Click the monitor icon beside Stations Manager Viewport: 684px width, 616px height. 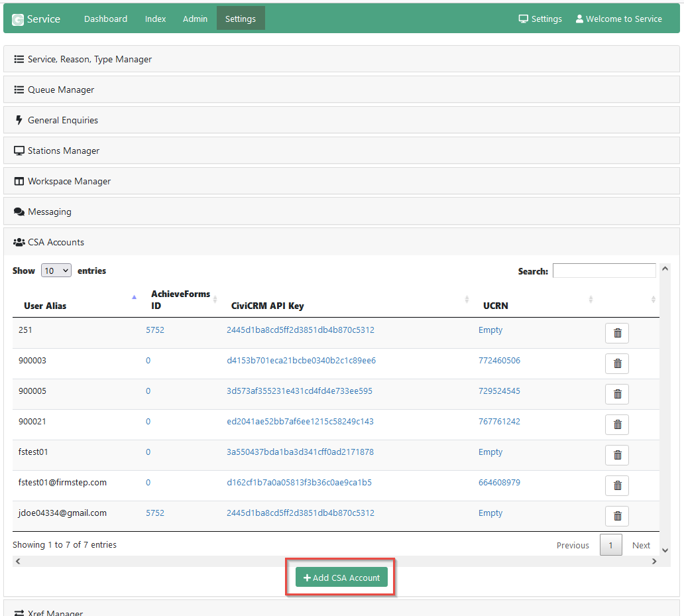pyautogui.click(x=19, y=151)
